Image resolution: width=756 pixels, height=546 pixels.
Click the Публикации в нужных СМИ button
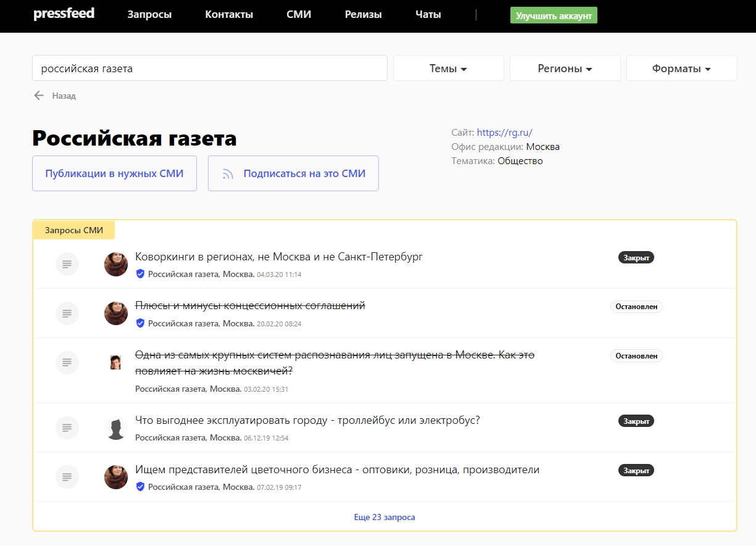pos(114,174)
